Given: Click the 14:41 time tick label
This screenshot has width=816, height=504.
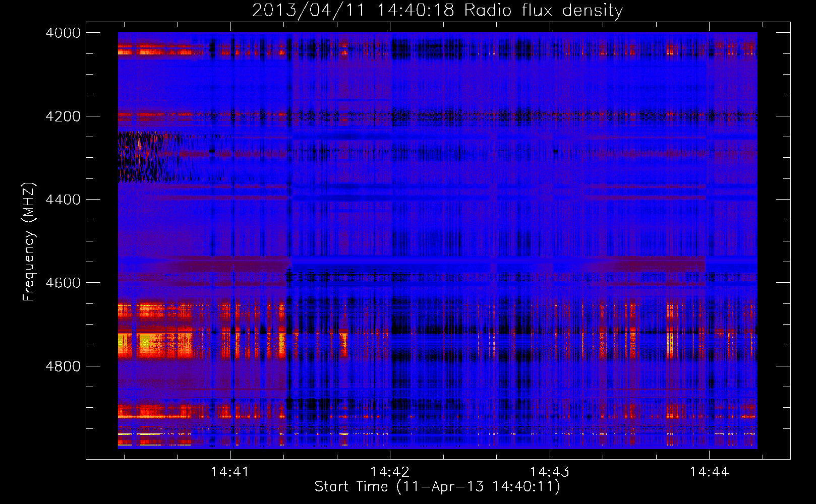Looking at the screenshot, I should 230,472.
